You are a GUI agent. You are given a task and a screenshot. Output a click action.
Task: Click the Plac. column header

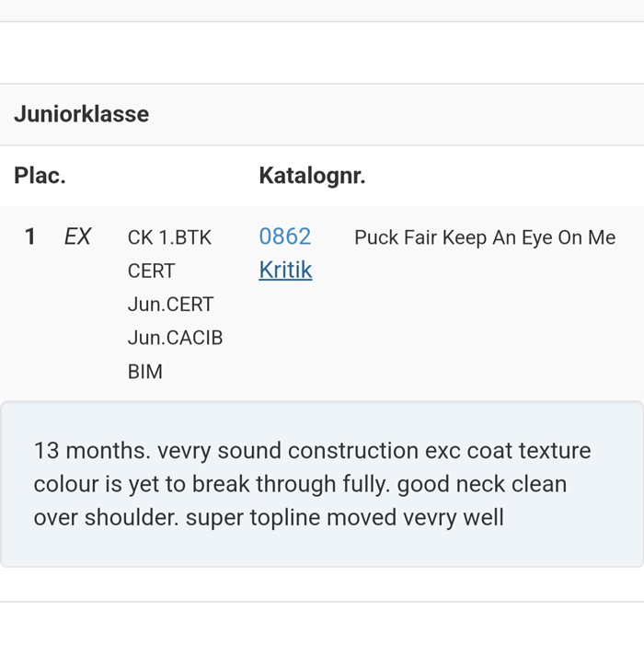click(40, 176)
